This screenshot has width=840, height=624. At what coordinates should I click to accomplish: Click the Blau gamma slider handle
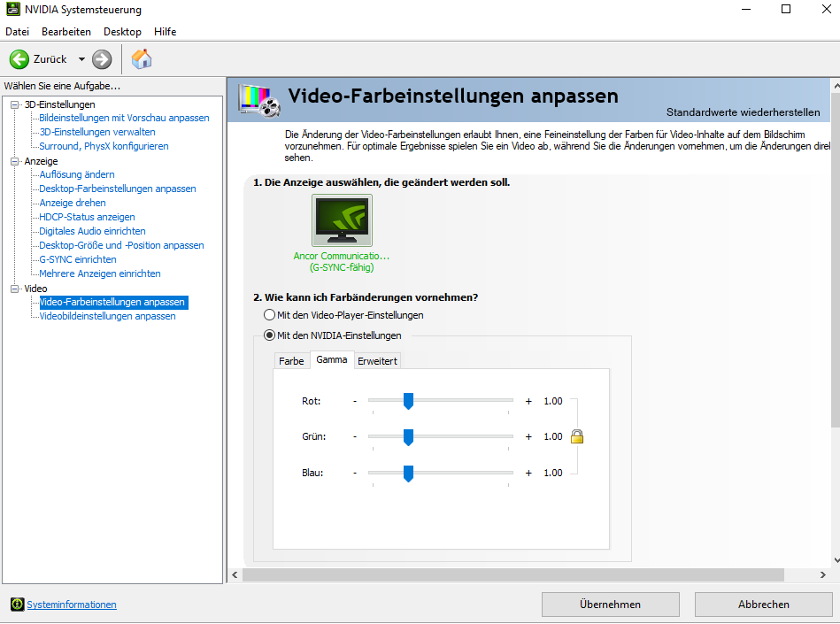pyautogui.click(x=408, y=474)
